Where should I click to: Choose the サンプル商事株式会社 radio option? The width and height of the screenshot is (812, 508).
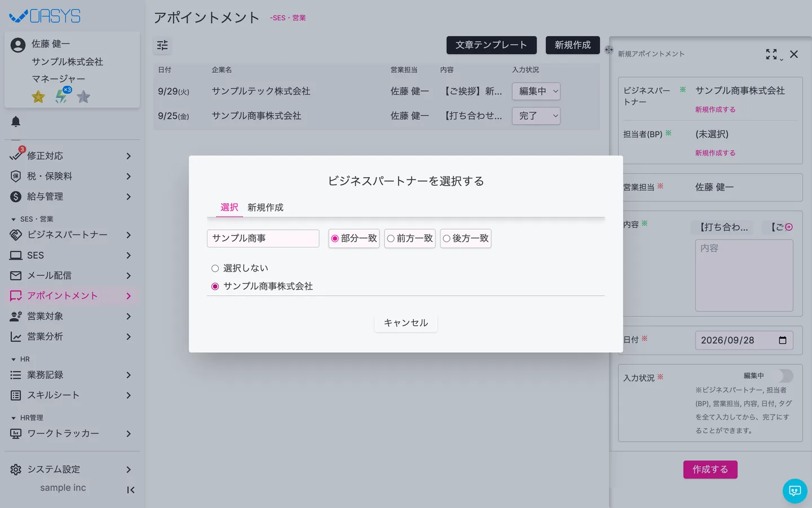[x=215, y=286]
